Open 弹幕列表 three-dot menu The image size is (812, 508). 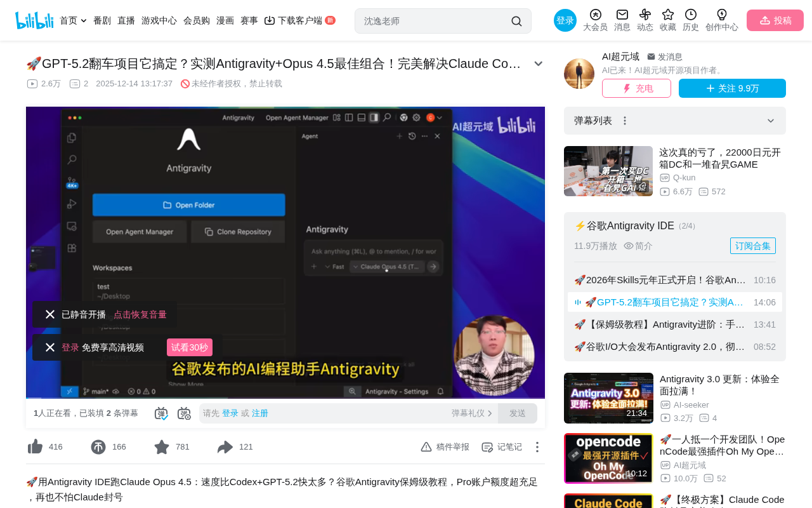click(625, 121)
